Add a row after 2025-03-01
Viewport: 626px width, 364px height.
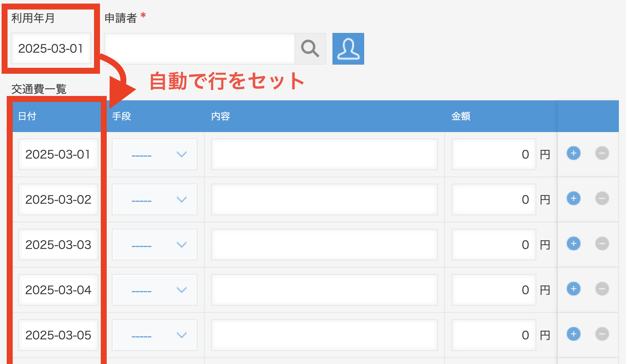(x=574, y=153)
